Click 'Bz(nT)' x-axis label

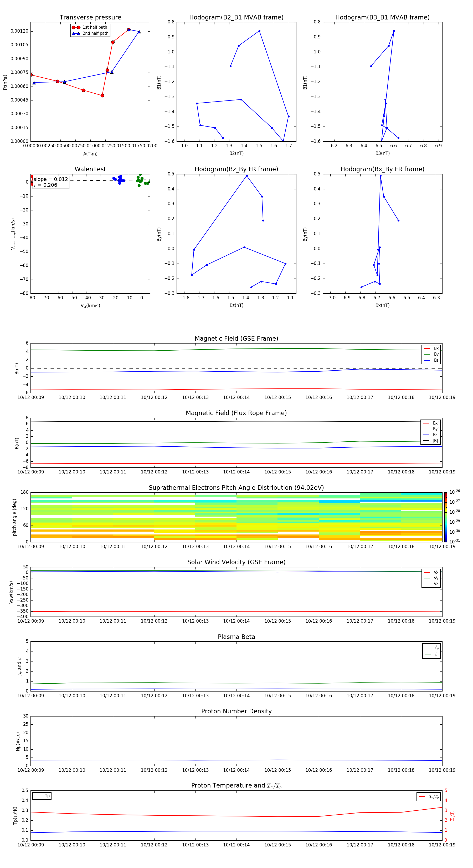pos(236,305)
